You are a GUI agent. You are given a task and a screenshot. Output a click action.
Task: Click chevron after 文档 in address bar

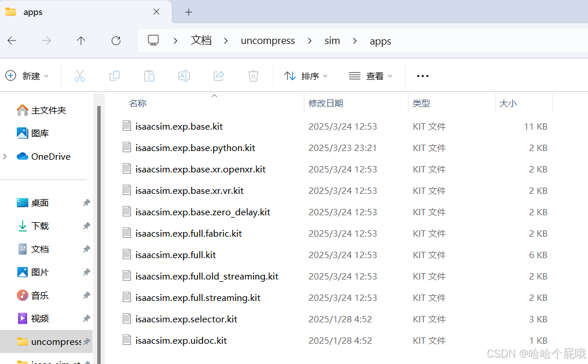(x=226, y=41)
